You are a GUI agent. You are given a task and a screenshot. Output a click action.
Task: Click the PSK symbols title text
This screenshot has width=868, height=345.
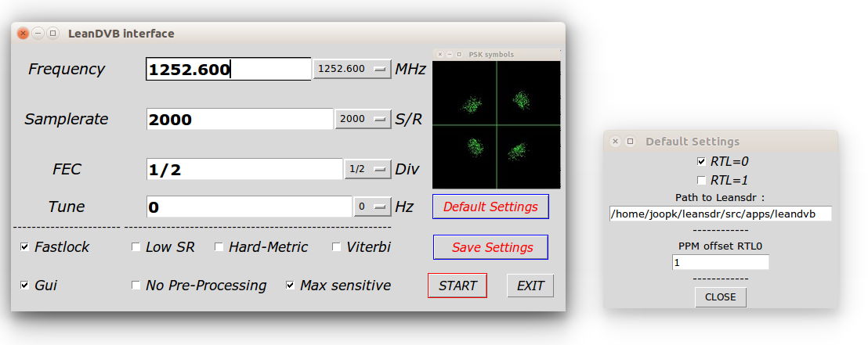[x=491, y=54]
